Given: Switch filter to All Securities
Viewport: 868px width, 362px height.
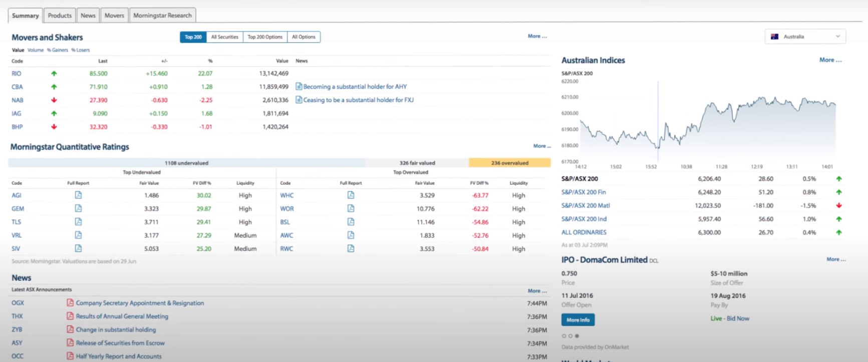Looking at the screenshot, I should tap(224, 37).
